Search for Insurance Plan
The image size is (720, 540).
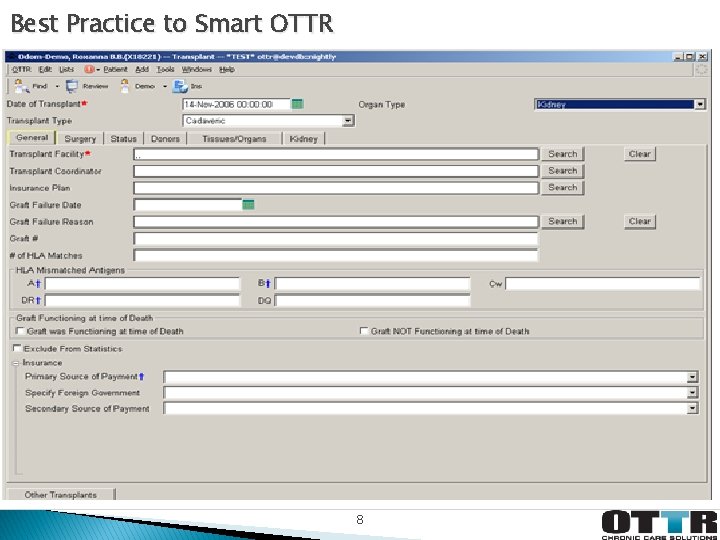click(x=562, y=187)
